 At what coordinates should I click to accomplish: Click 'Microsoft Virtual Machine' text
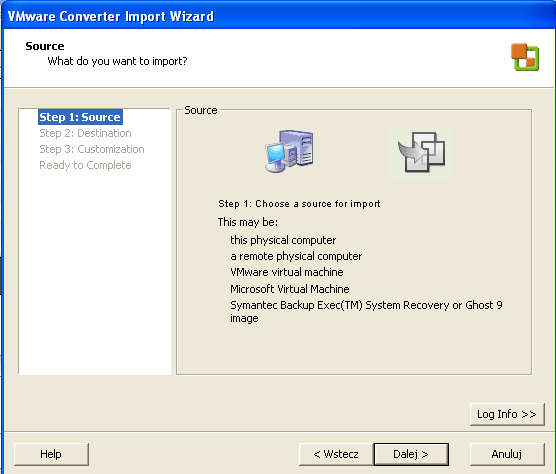(290, 289)
